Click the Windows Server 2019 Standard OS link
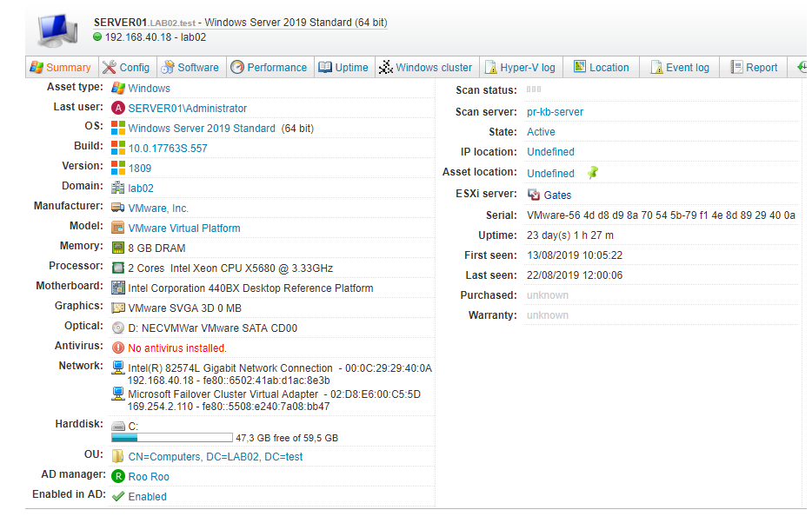This screenshot has width=812, height=523. point(202,129)
